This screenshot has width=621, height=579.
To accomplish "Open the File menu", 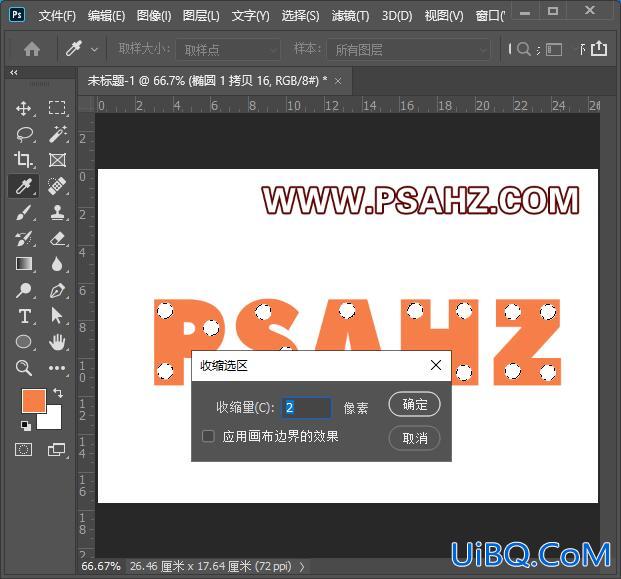I will [x=57, y=16].
